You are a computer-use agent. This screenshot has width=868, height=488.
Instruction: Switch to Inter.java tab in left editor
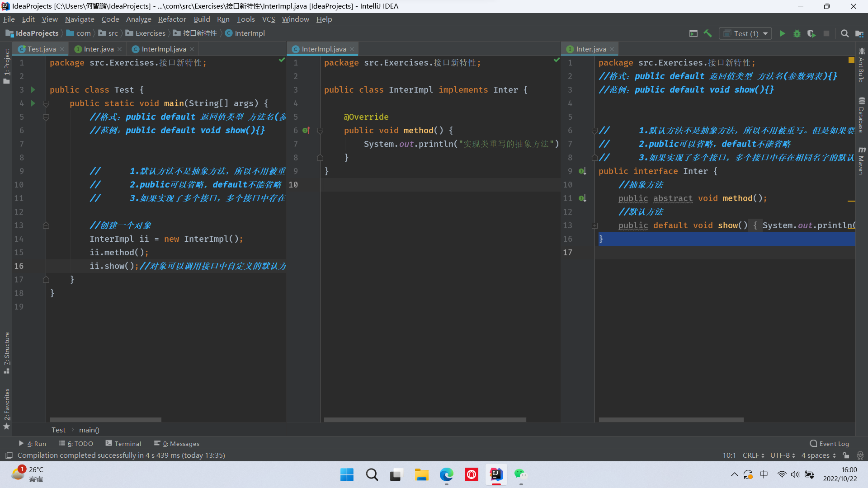tap(98, 49)
